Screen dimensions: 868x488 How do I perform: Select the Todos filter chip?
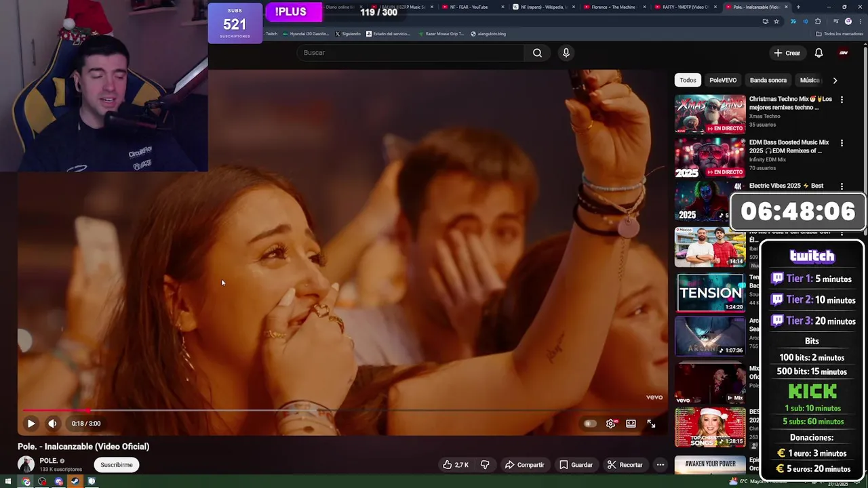point(688,80)
